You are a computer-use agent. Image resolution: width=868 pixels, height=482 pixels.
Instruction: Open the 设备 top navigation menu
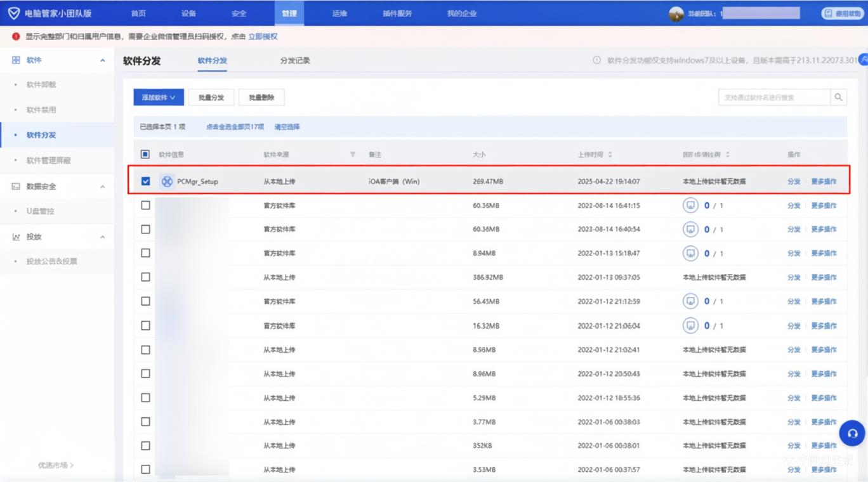188,13
